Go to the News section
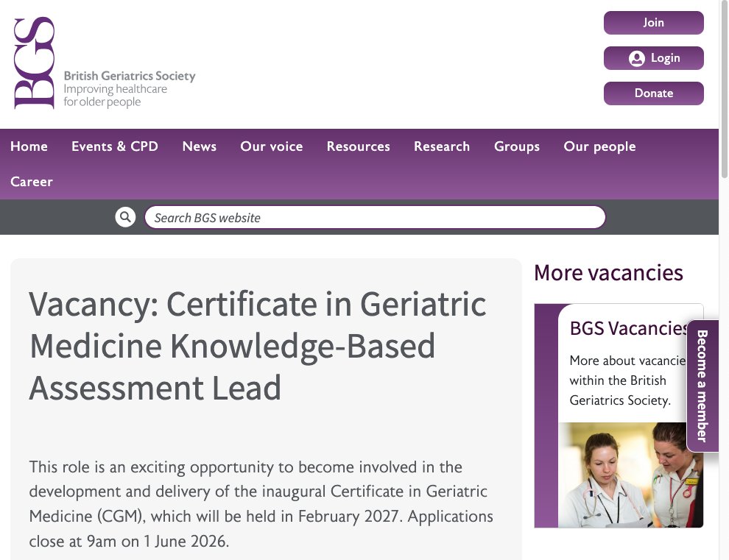Screen dimensions: 729x560 click(200, 146)
